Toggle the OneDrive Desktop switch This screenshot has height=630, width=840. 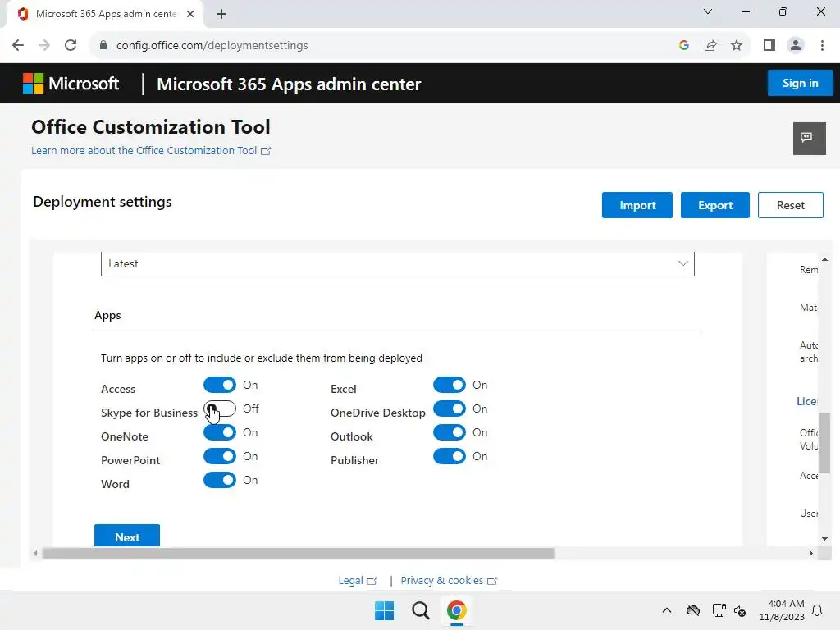tap(450, 409)
